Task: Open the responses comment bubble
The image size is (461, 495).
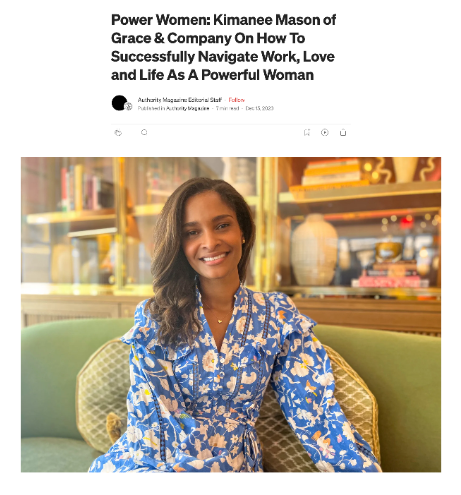Action: 144,132
